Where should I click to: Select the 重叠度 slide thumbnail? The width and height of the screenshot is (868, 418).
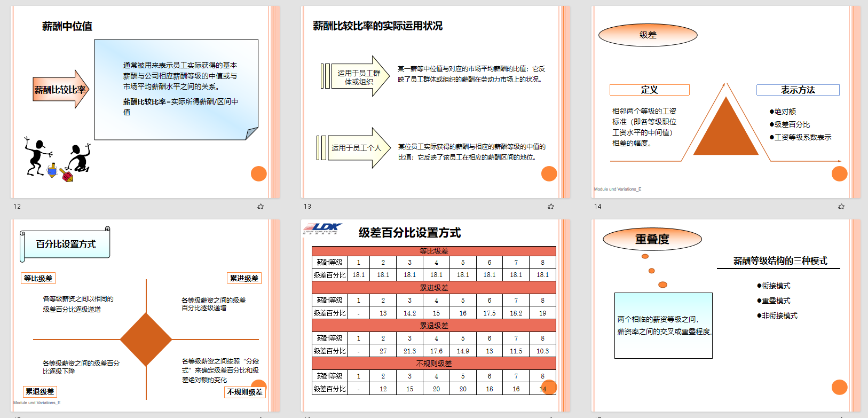pyautogui.click(x=726, y=316)
